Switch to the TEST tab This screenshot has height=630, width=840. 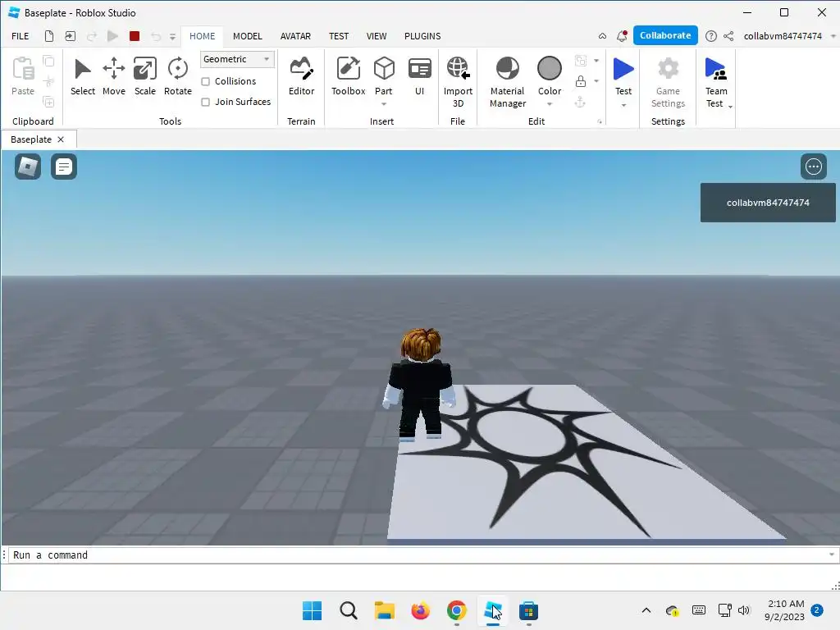point(339,36)
